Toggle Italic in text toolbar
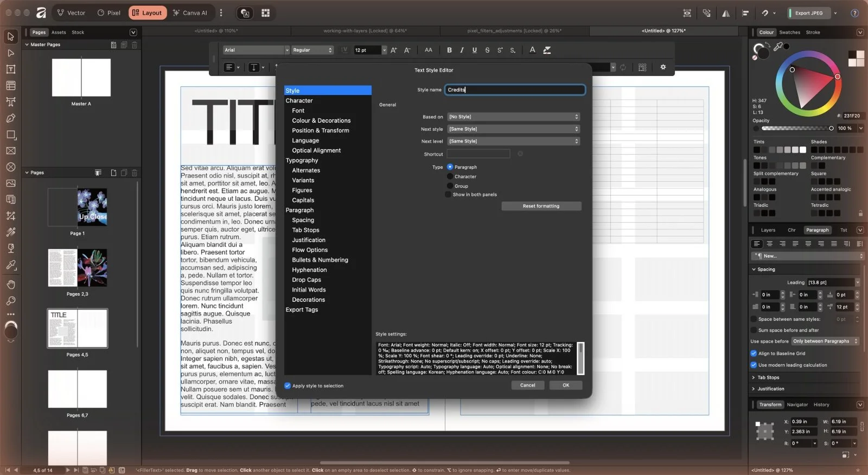The width and height of the screenshot is (868, 475). [x=462, y=50]
